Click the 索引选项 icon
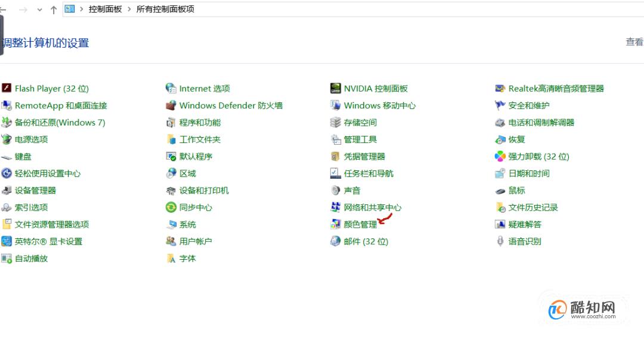This screenshot has width=644, height=342. click(x=7, y=207)
